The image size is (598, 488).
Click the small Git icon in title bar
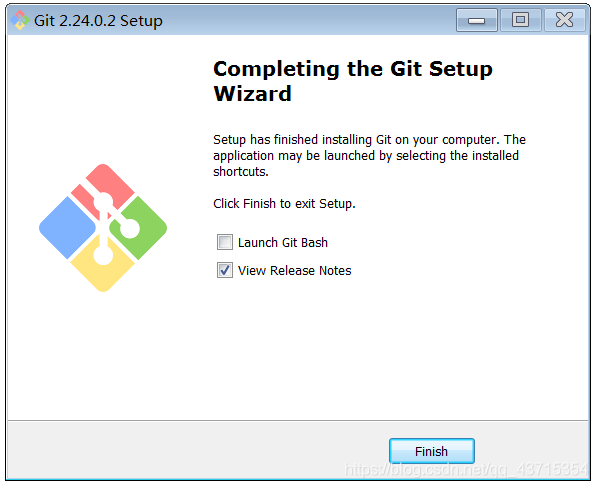coord(19,20)
